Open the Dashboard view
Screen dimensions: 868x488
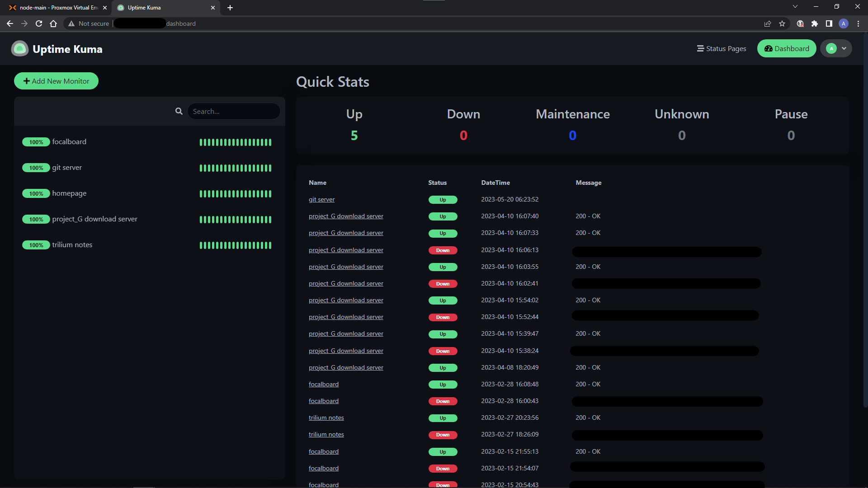[787, 48]
